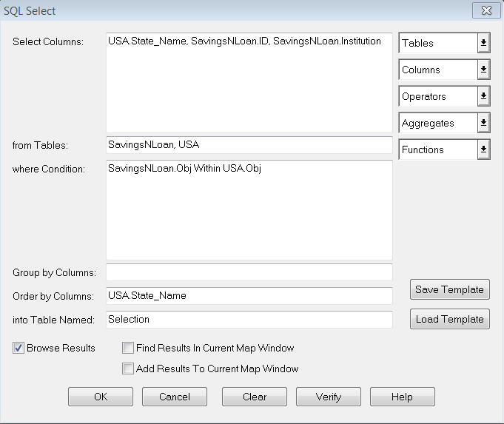Open the Tables dropdown list
The width and height of the screenshot is (504, 424).
[483, 43]
